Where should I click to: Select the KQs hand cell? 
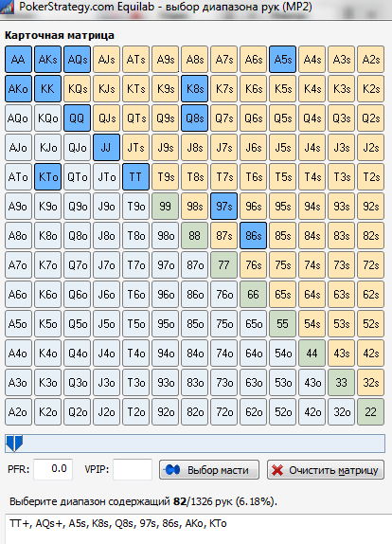point(77,89)
